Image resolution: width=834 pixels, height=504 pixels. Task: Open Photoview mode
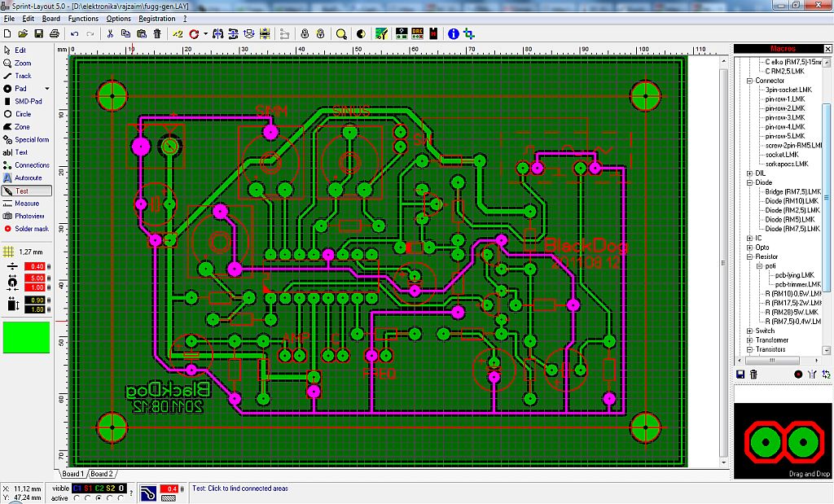pos(29,216)
